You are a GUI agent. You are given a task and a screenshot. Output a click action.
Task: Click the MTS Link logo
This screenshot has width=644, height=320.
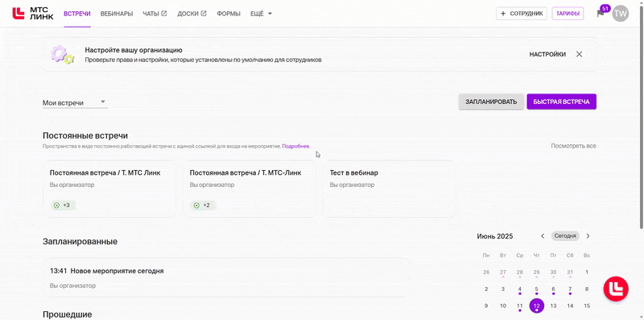pyautogui.click(x=33, y=14)
